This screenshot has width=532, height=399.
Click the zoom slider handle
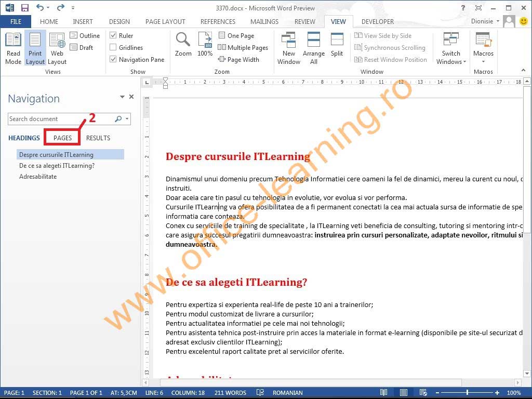(467, 393)
